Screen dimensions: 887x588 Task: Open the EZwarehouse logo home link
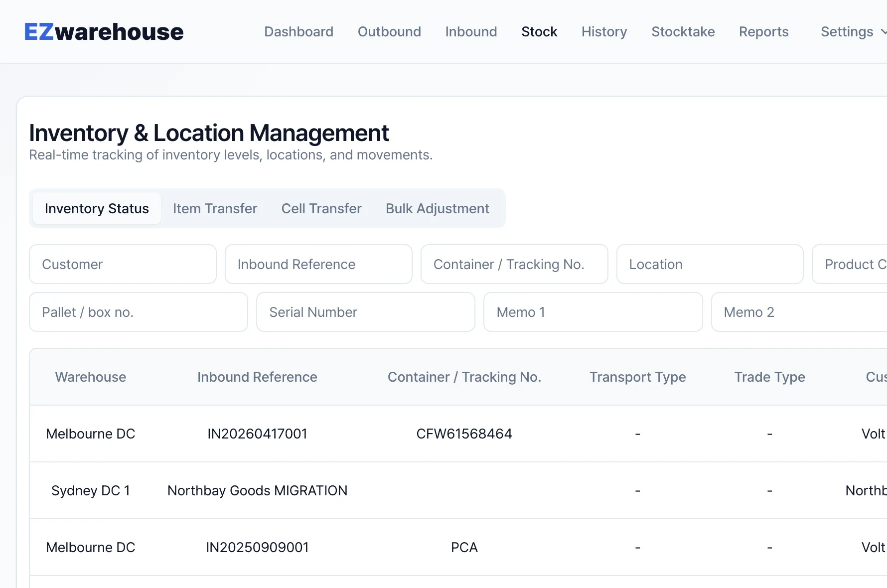[x=104, y=32]
